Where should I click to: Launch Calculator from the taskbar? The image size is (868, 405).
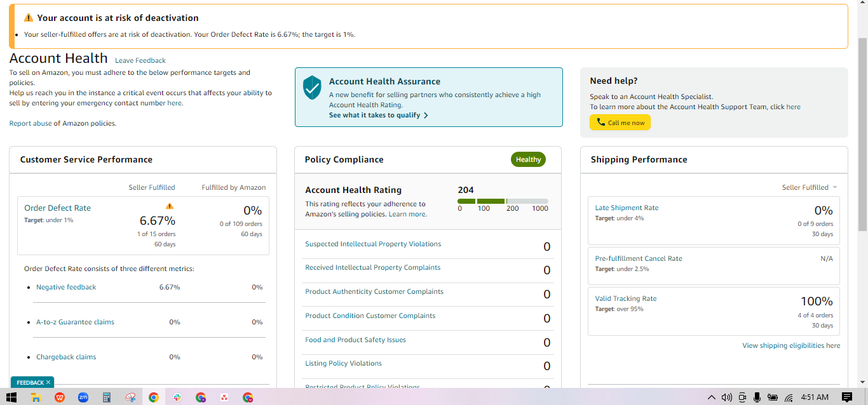click(x=107, y=397)
